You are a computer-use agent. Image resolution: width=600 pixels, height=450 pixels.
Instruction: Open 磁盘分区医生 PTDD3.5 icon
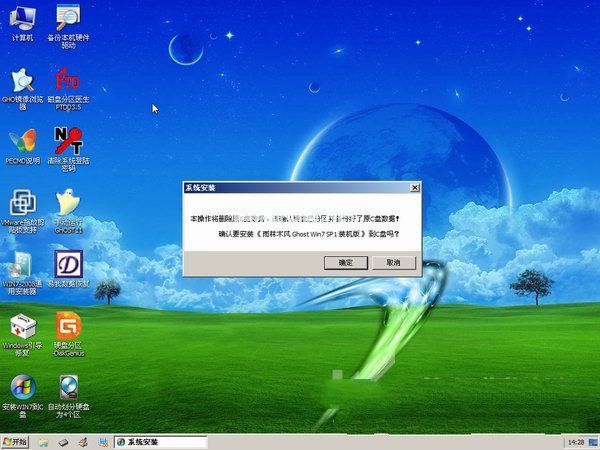coord(68,88)
